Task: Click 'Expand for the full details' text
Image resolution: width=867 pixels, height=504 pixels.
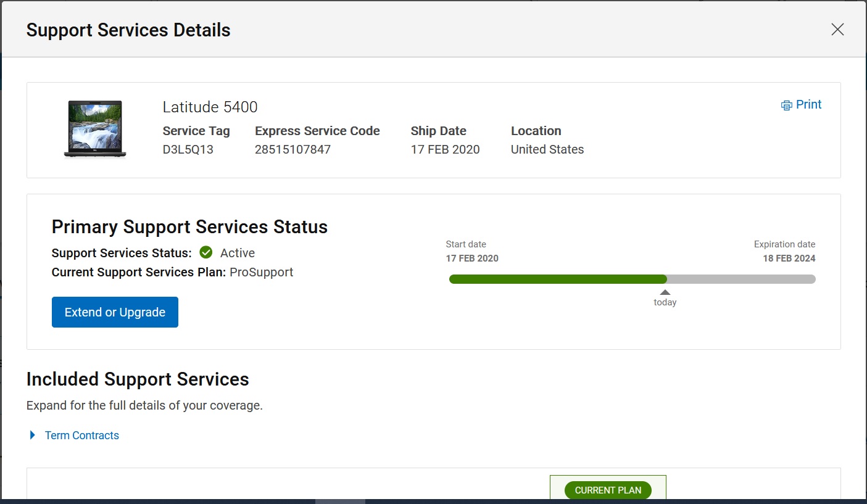Action: [x=144, y=406]
